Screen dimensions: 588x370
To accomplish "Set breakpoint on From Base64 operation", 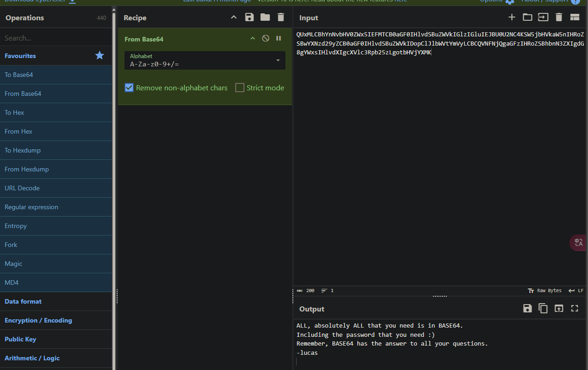I will pyautogui.click(x=279, y=39).
